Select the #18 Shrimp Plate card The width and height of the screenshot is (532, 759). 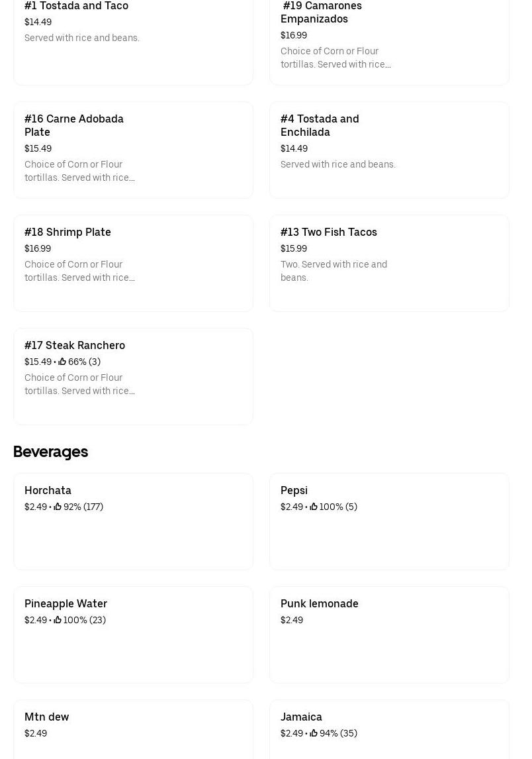tap(133, 263)
